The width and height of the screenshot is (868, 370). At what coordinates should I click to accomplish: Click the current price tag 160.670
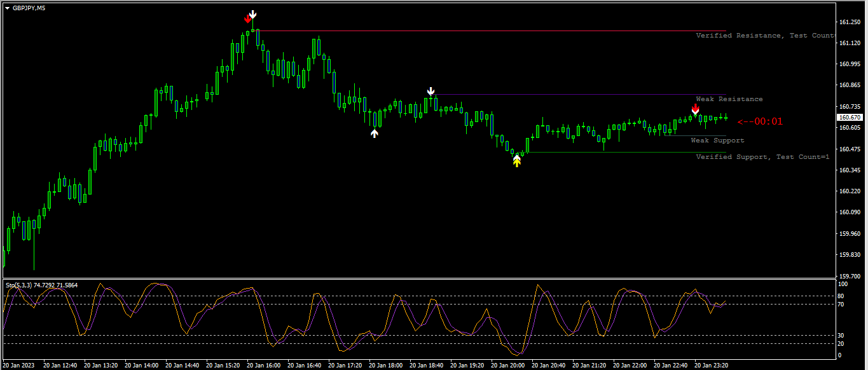[x=850, y=118]
